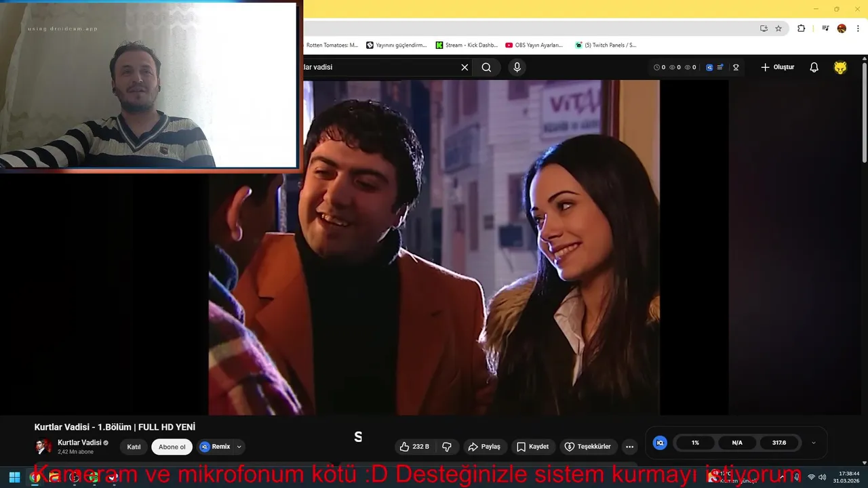Click the 1% vidIQ score pill
This screenshot has width=868, height=488.
695,443
